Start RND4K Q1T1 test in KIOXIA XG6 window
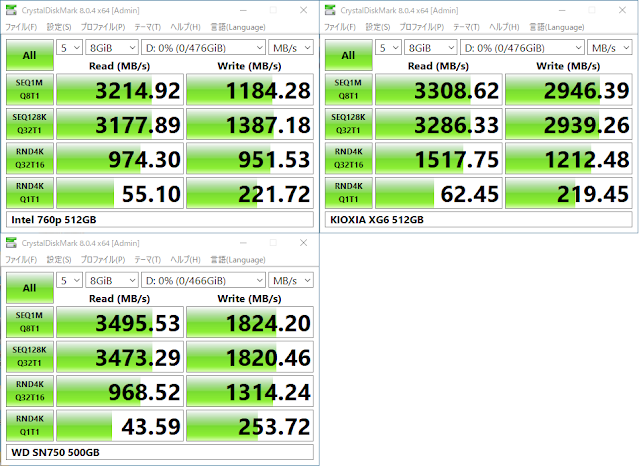Image resolution: width=639 pixels, height=466 pixels. pos(348,193)
